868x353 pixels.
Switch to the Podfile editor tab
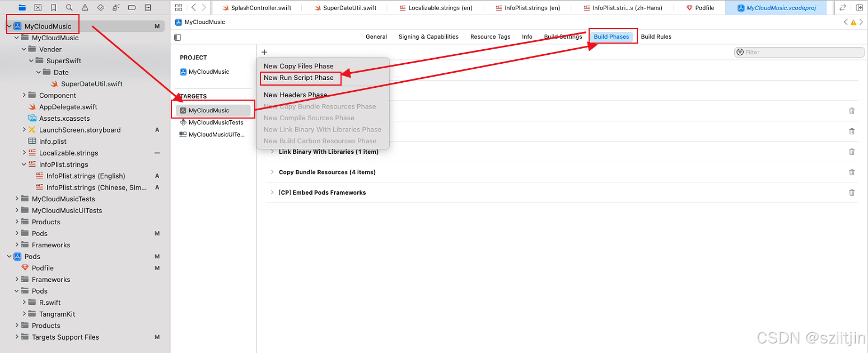(x=700, y=8)
